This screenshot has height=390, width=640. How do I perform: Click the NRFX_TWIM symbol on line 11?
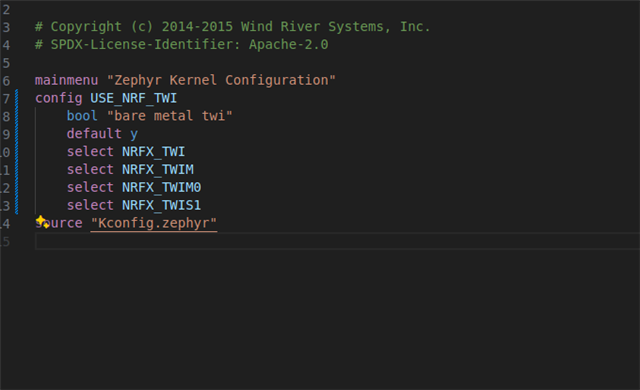[x=158, y=170]
